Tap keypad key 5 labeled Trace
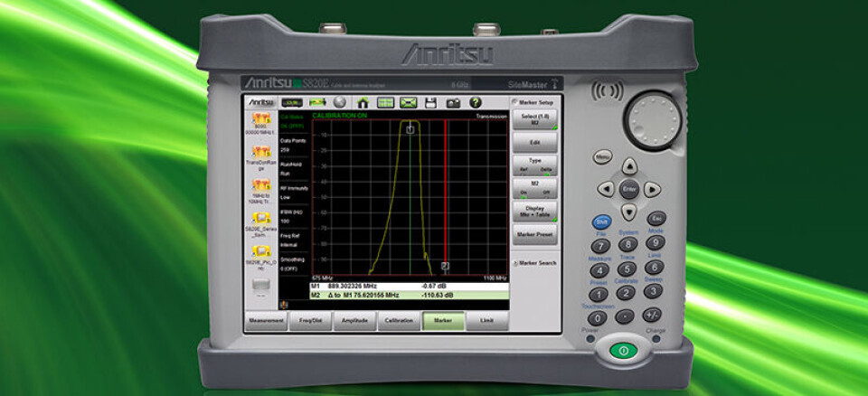Image resolution: width=868 pixels, height=396 pixels. pyautogui.click(x=627, y=269)
